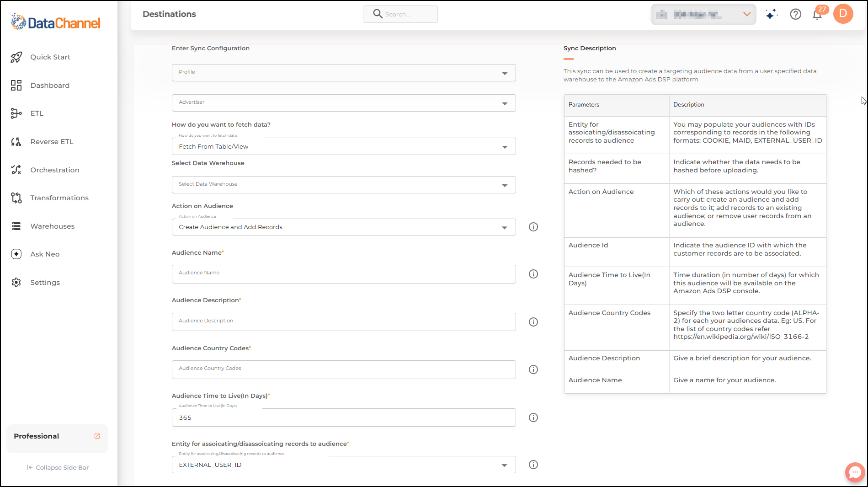Screen dimensions: 868x487
Task: Show info for Audience Description field
Action: point(533,322)
